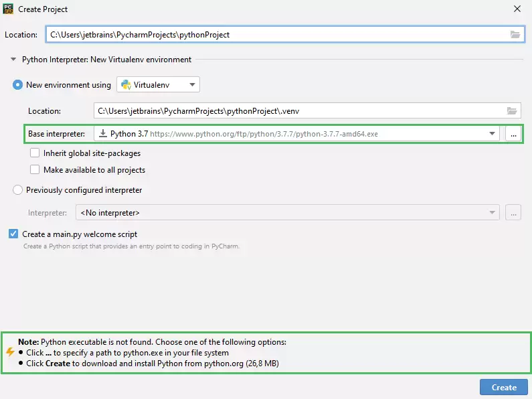The width and height of the screenshot is (532, 399).
Task: Click the PyCharm EAP logo in title bar
Action: pos(8,9)
